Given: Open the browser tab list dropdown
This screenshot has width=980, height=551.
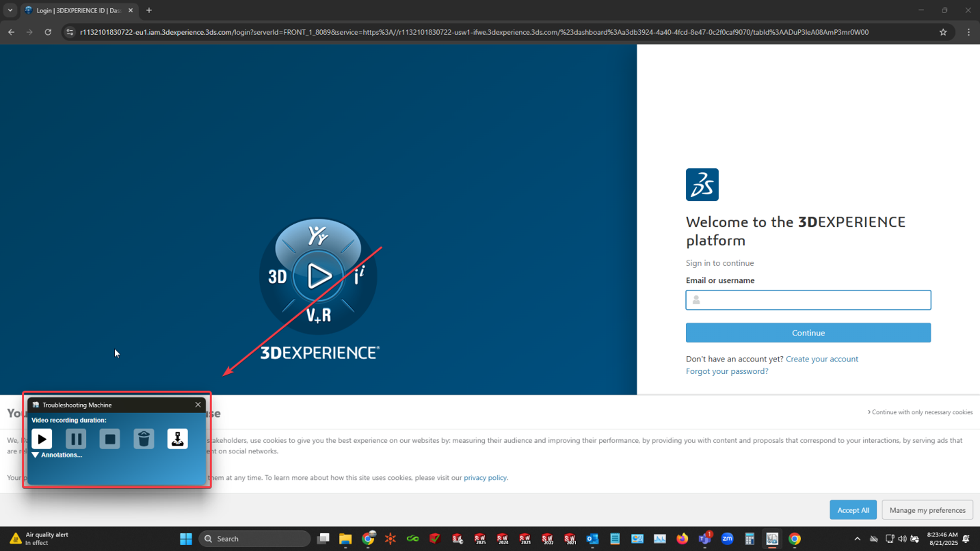Looking at the screenshot, I should pyautogui.click(x=10, y=10).
